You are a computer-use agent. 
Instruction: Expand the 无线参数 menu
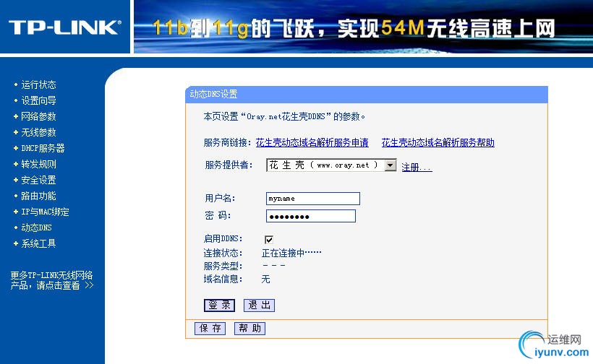tap(38, 132)
